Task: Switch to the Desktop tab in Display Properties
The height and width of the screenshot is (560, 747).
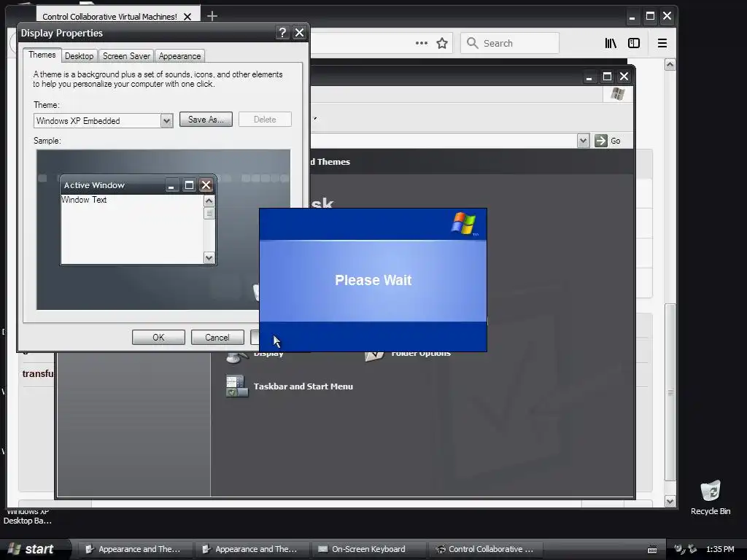Action: coord(79,56)
